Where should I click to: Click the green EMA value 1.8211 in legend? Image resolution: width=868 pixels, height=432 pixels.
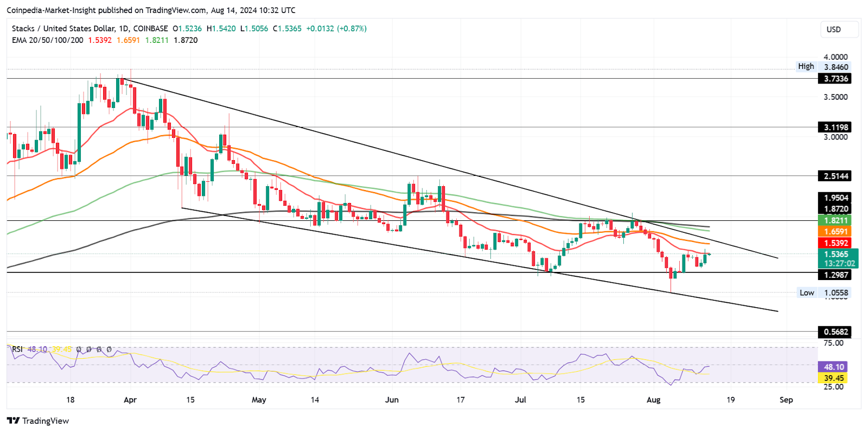157,40
